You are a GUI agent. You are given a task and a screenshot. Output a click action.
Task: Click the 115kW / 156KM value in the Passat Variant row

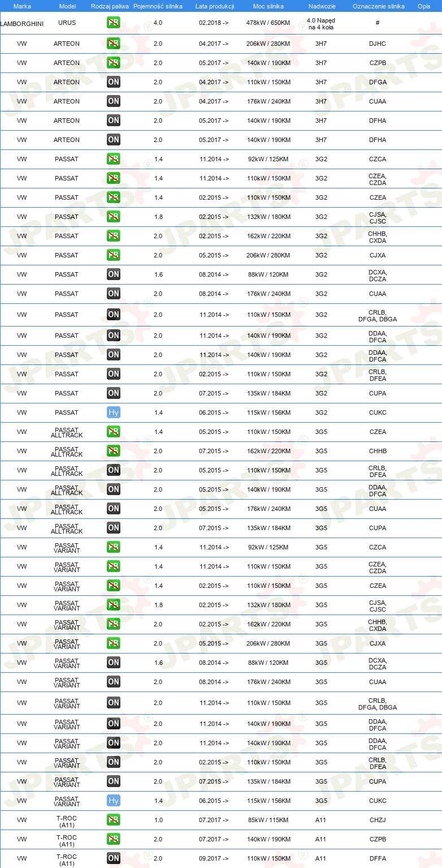click(x=269, y=801)
